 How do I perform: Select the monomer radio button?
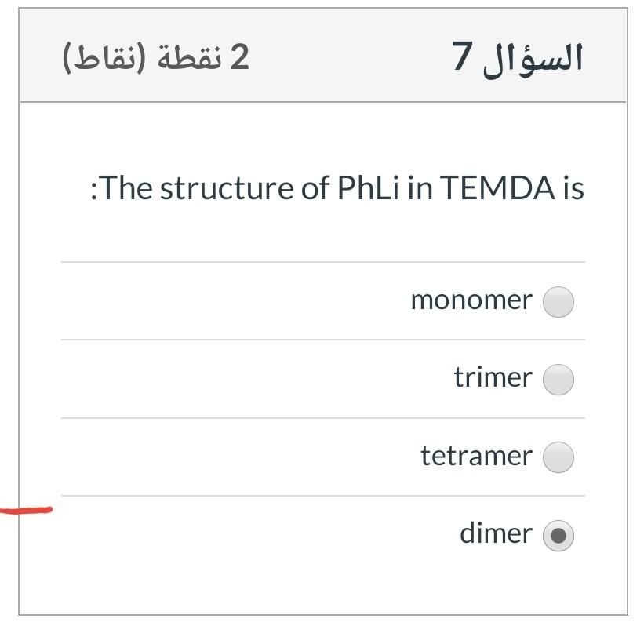(x=557, y=300)
